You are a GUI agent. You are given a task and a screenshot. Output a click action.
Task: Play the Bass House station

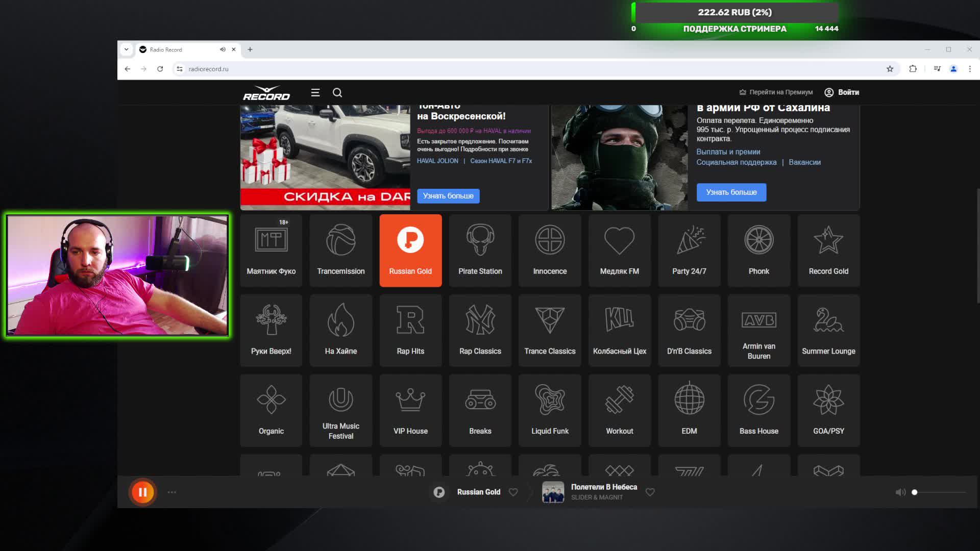(x=759, y=410)
